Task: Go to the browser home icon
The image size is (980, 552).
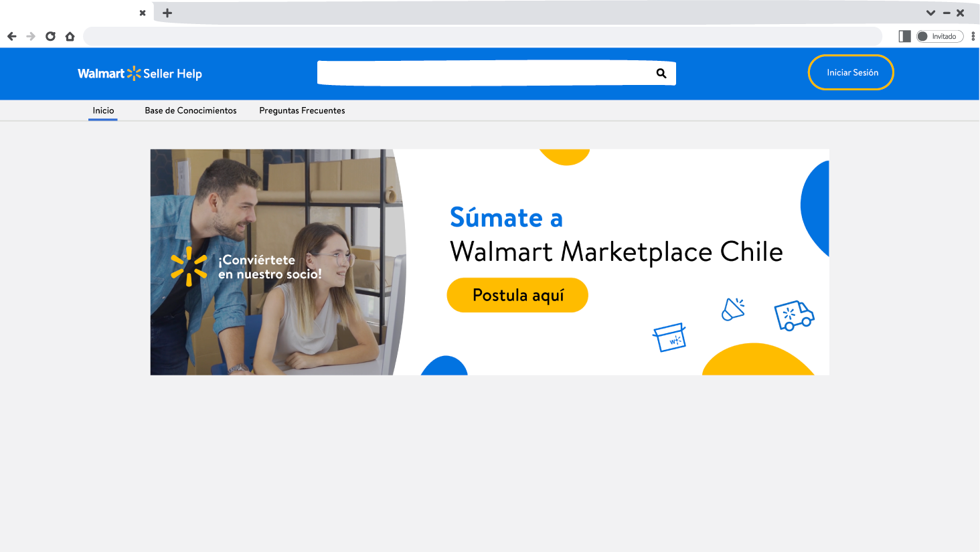Action: [x=70, y=36]
